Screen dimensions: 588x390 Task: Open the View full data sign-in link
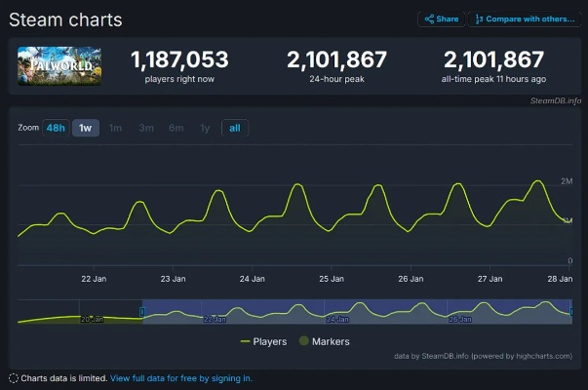[x=181, y=377]
